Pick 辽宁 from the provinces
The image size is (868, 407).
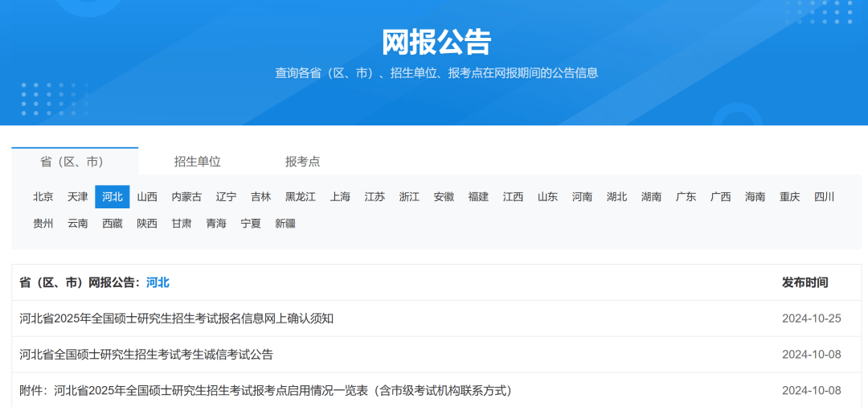226,196
